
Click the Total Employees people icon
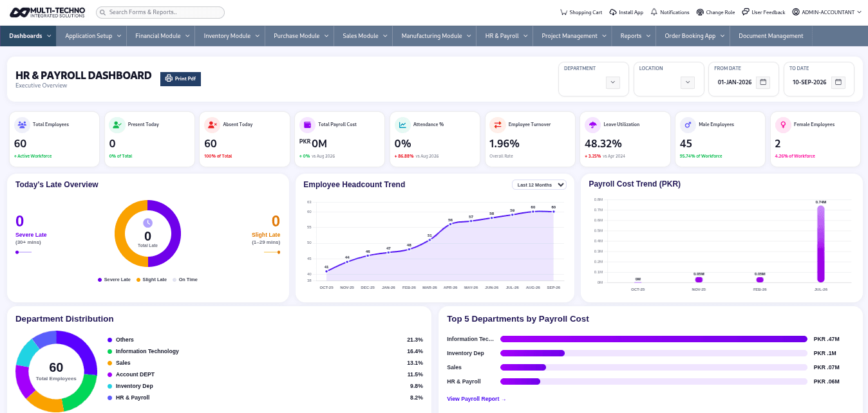pos(22,125)
